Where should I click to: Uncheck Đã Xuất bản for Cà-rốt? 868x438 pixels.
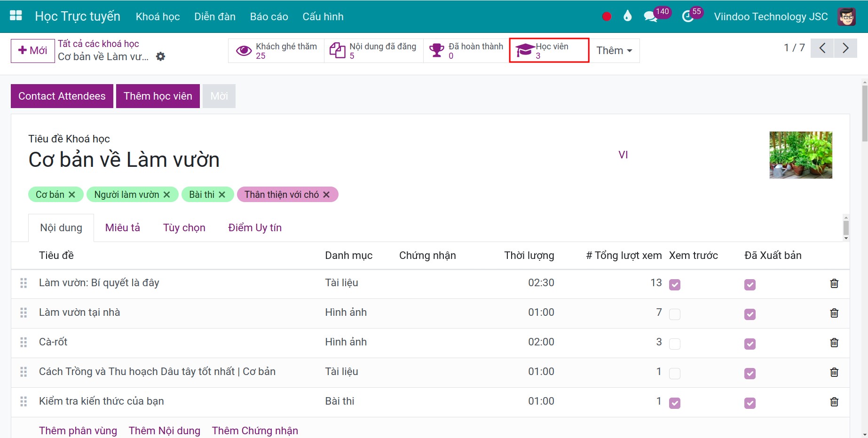(x=750, y=344)
